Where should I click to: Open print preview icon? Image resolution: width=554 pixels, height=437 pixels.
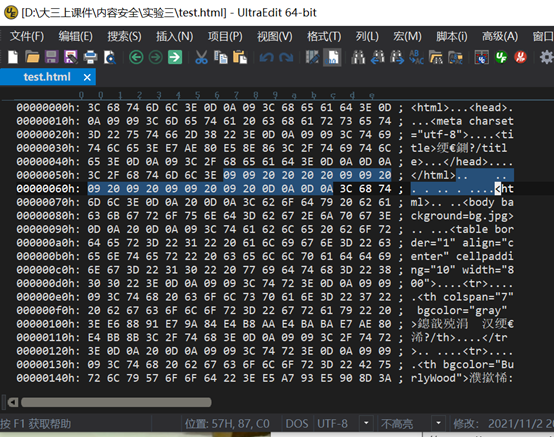110,57
